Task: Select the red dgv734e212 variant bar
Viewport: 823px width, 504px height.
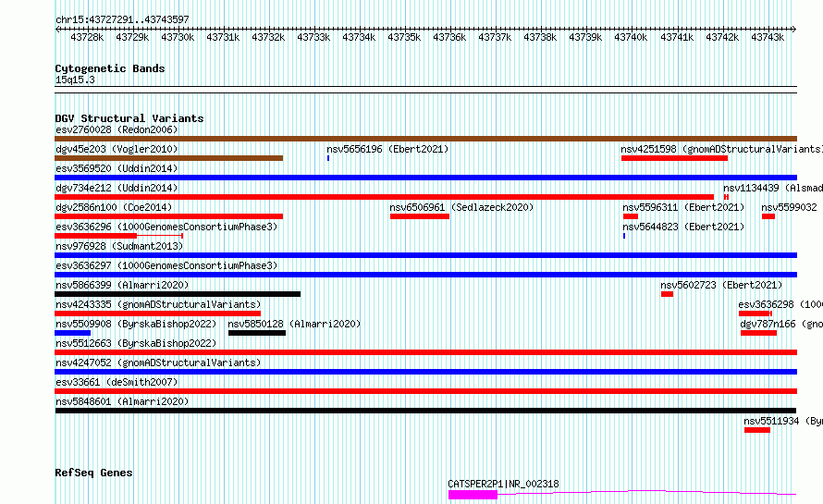Action: pyautogui.click(x=384, y=197)
